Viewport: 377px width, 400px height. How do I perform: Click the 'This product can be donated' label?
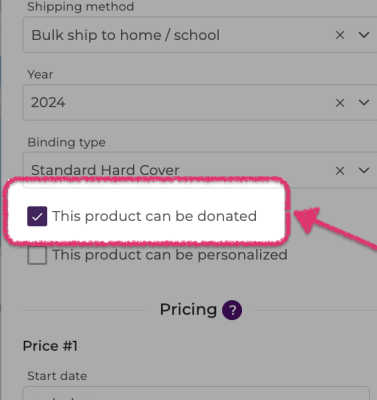(154, 216)
